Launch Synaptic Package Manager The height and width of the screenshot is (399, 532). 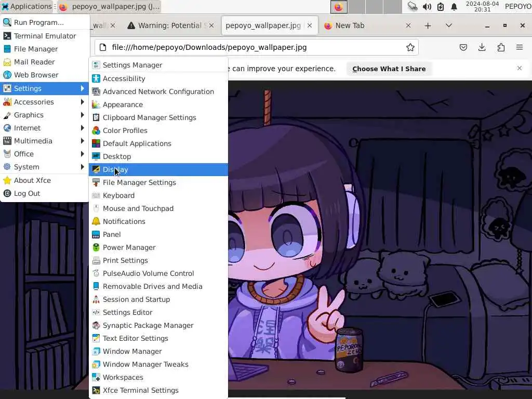[158, 325]
